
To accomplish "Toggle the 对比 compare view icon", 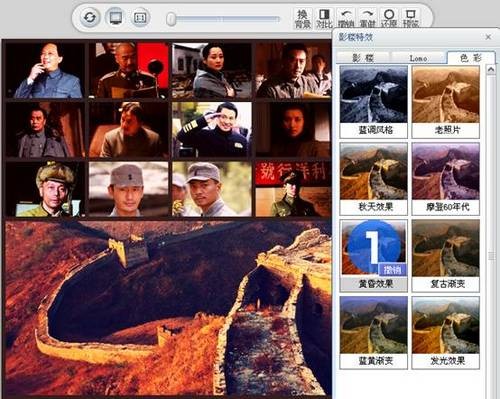I will [324, 19].
